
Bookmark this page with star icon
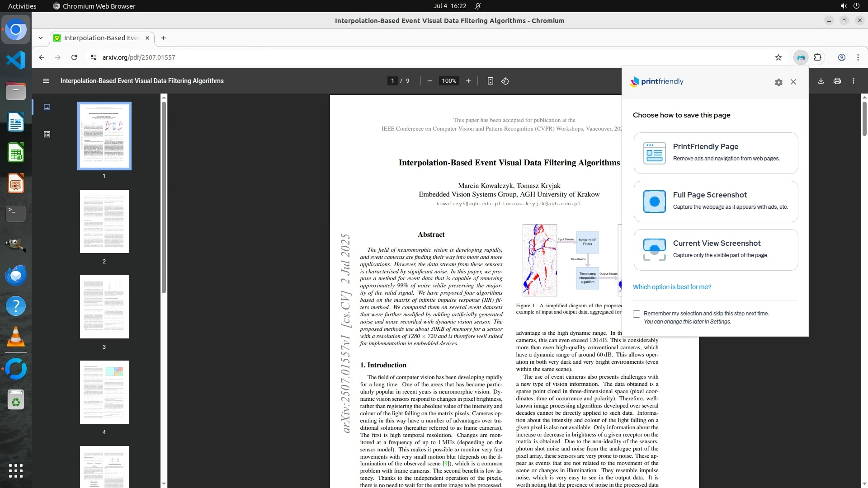click(778, 57)
